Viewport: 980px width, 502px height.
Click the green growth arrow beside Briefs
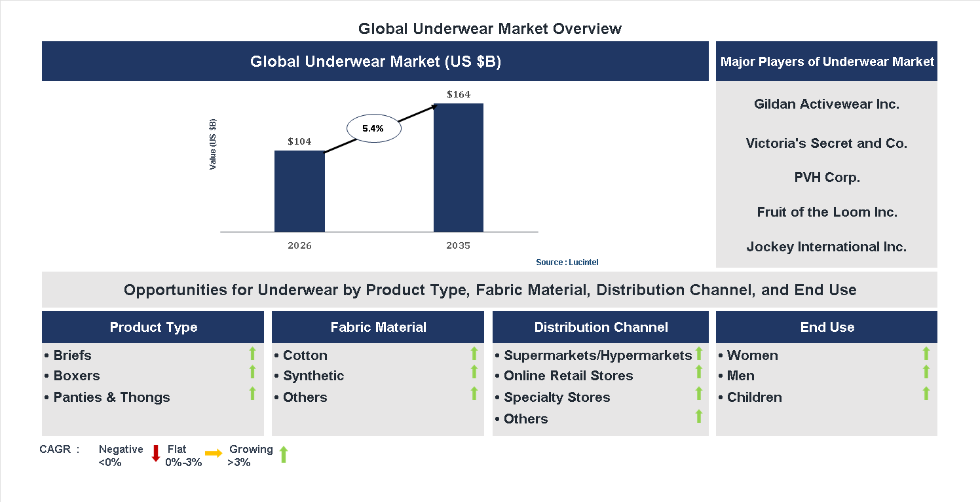coord(252,353)
